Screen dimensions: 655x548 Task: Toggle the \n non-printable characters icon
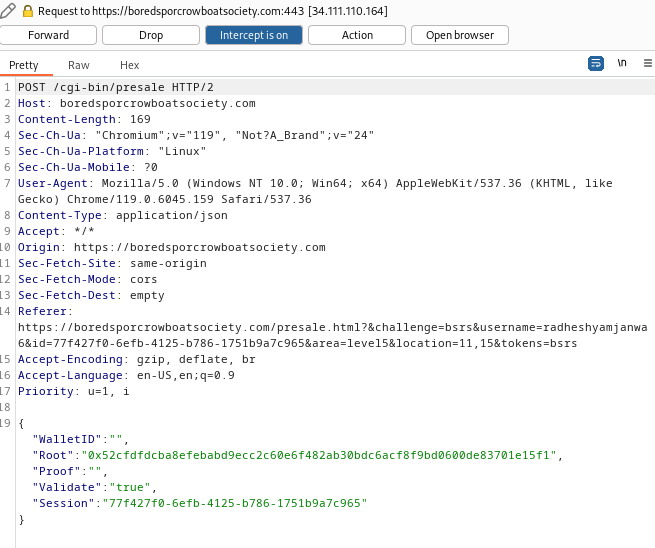tap(622, 63)
